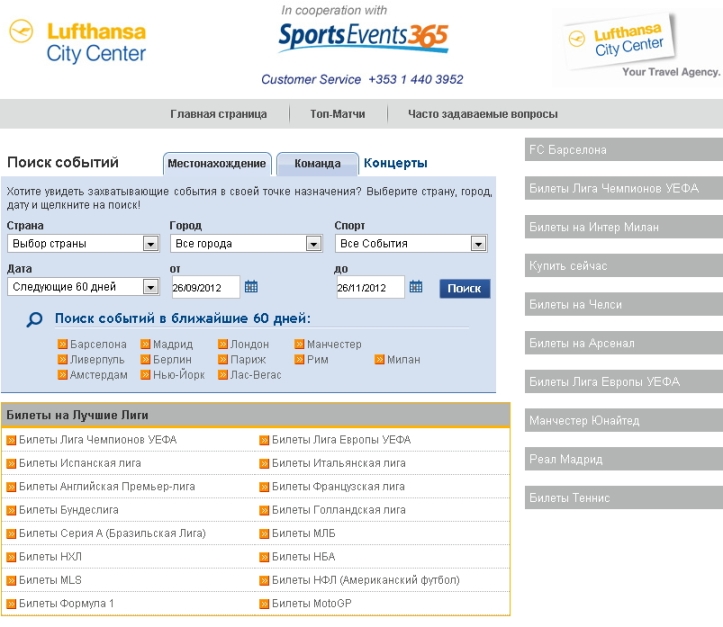The image size is (723, 627).
Task: Select the Рим city link
Action: coord(318,360)
